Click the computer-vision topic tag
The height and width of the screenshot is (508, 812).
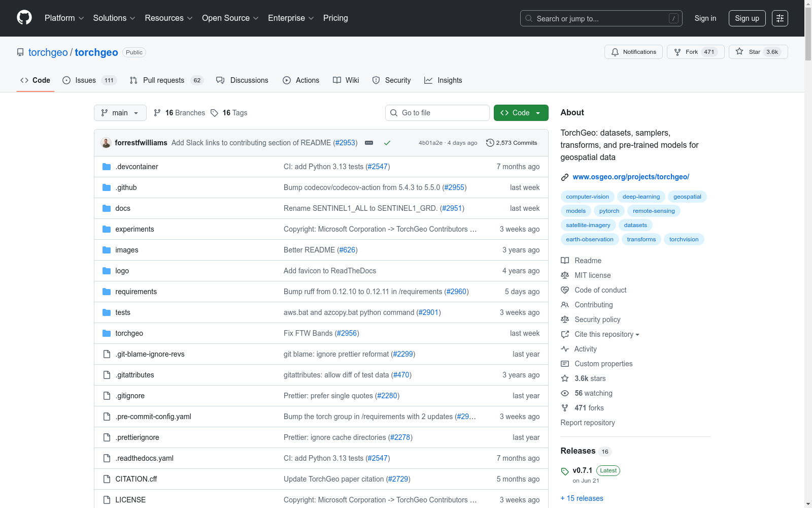point(588,197)
